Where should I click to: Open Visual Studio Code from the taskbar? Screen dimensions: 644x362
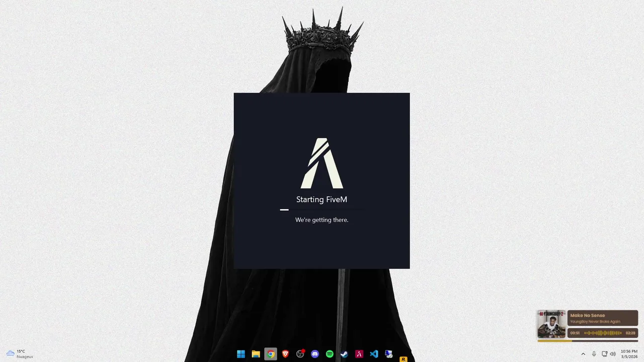coord(374,354)
